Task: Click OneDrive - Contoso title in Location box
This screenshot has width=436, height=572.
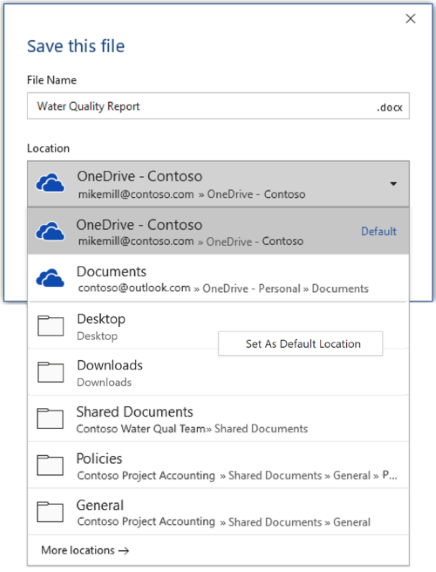Action: (139, 176)
